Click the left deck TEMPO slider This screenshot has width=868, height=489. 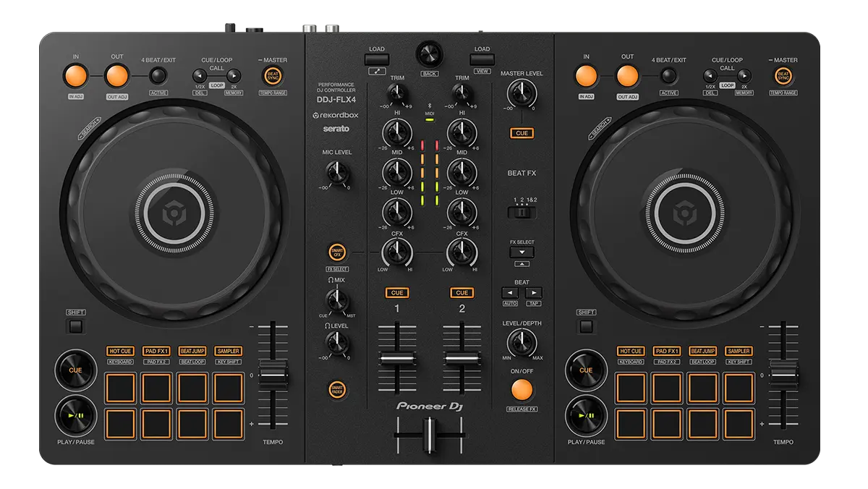pyautogui.click(x=273, y=376)
